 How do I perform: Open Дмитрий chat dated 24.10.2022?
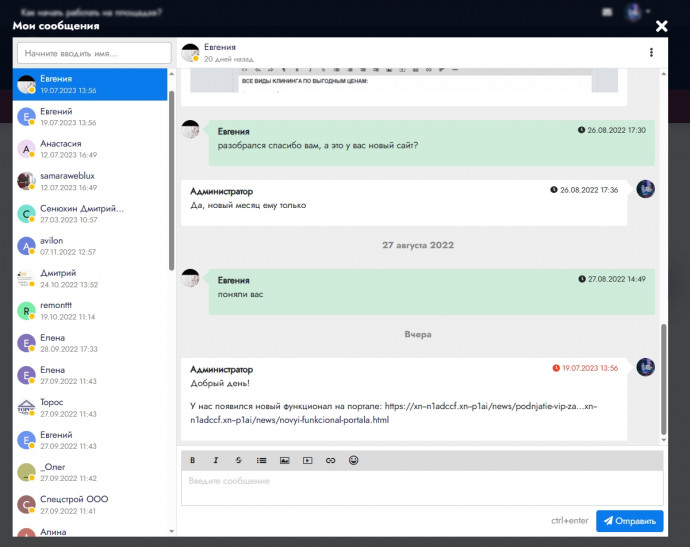tap(90, 278)
